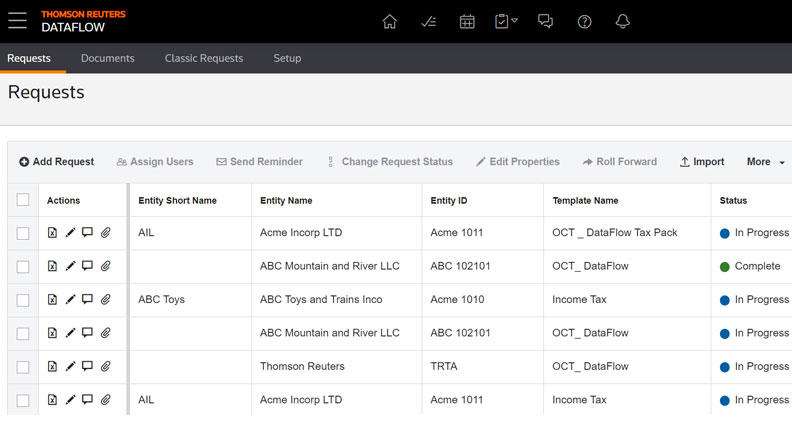Check the box for ABC Toys row

point(23,300)
